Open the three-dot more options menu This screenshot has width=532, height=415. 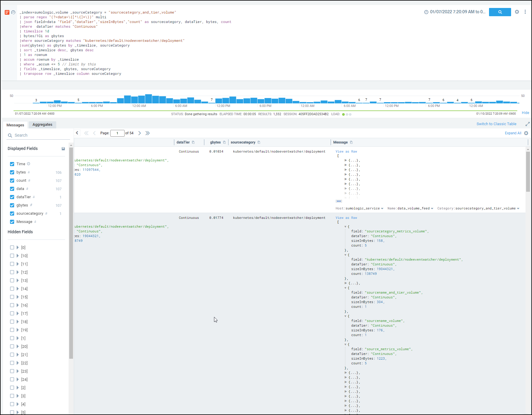525,12
